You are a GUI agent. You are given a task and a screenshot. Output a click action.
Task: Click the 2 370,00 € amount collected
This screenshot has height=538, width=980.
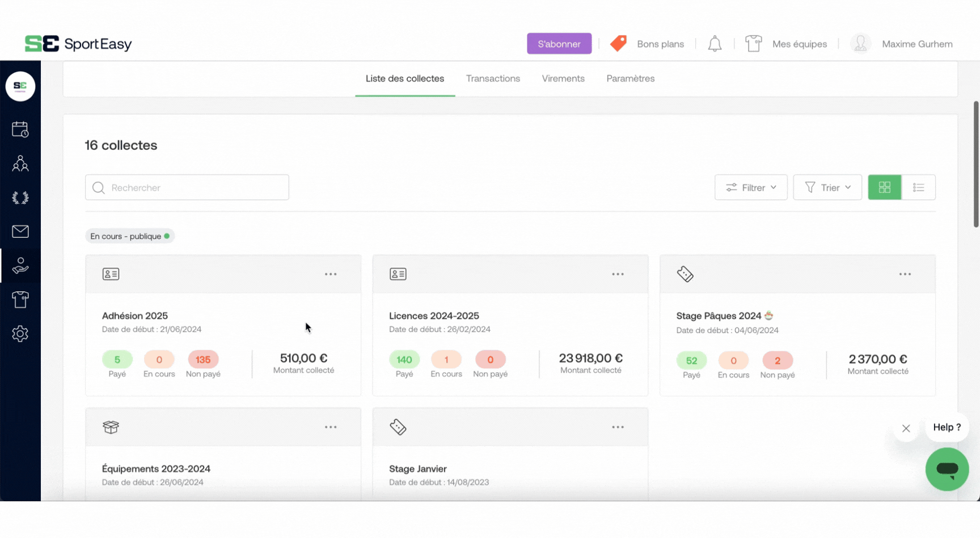click(x=878, y=359)
